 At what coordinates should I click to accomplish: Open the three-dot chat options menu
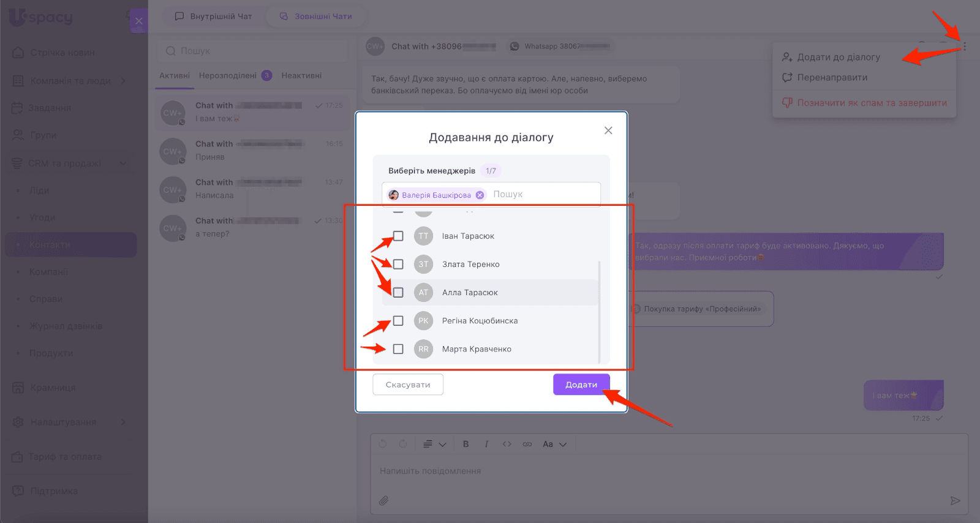(964, 47)
